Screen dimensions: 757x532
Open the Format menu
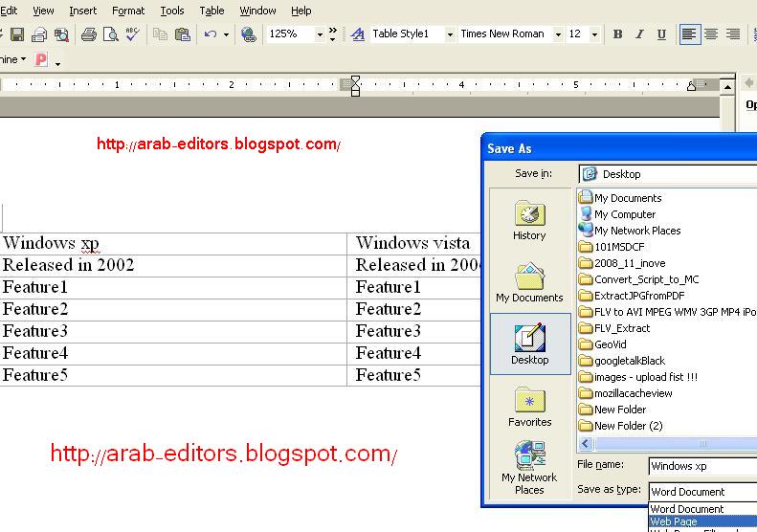click(x=128, y=11)
